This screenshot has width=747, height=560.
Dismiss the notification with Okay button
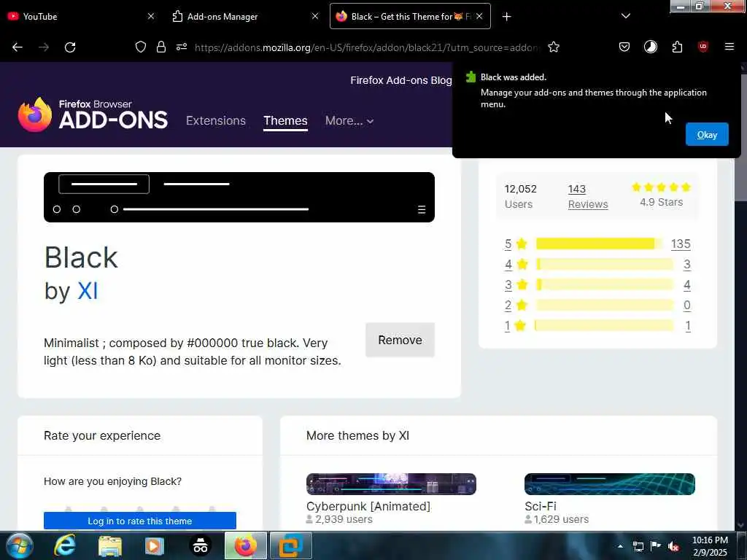(707, 134)
